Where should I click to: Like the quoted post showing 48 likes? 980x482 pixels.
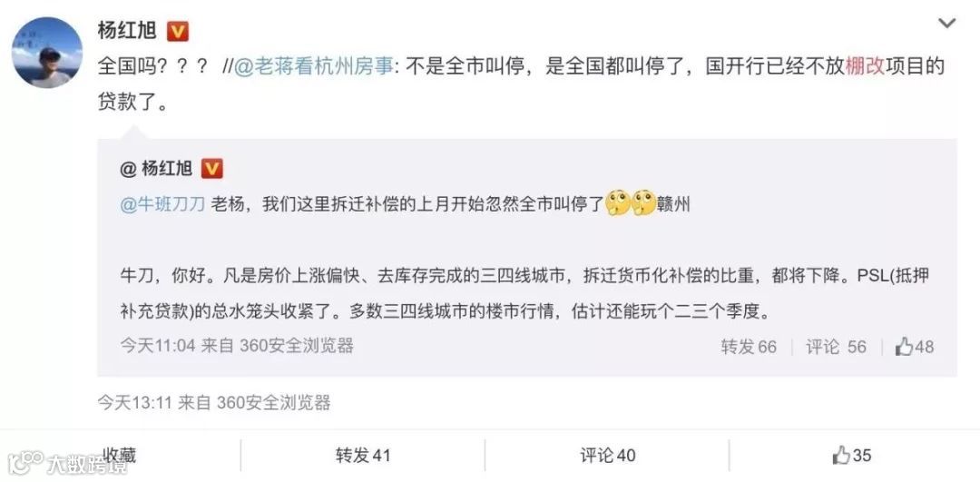pos(915,347)
